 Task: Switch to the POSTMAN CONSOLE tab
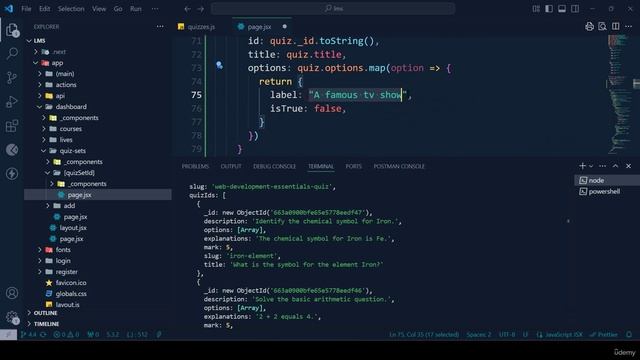tap(399, 166)
